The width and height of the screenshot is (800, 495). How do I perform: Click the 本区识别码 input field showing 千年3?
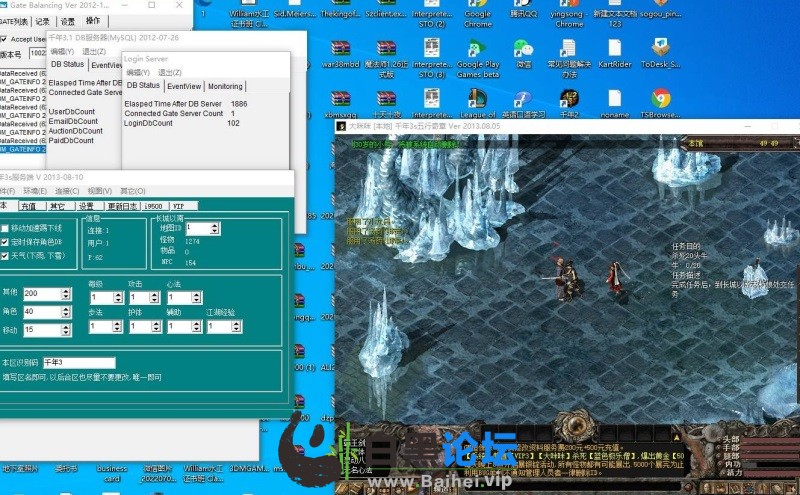point(79,362)
